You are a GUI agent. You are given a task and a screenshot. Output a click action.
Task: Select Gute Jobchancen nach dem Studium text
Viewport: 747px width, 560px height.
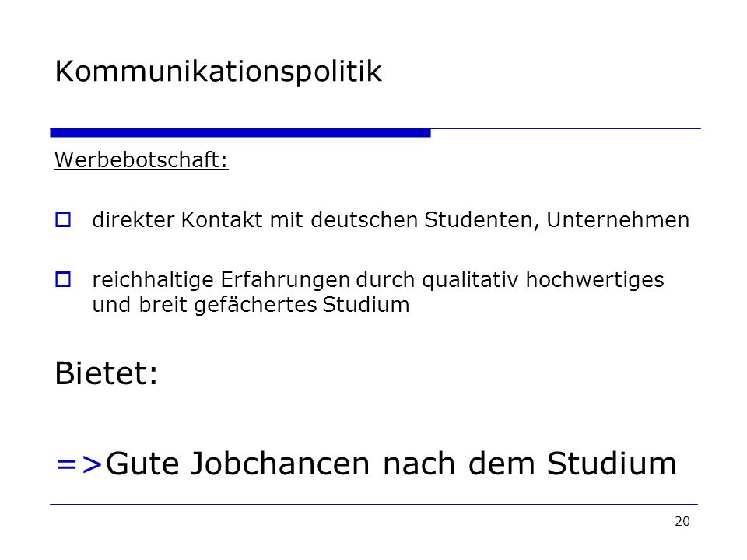pyautogui.click(x=391, y=464)
